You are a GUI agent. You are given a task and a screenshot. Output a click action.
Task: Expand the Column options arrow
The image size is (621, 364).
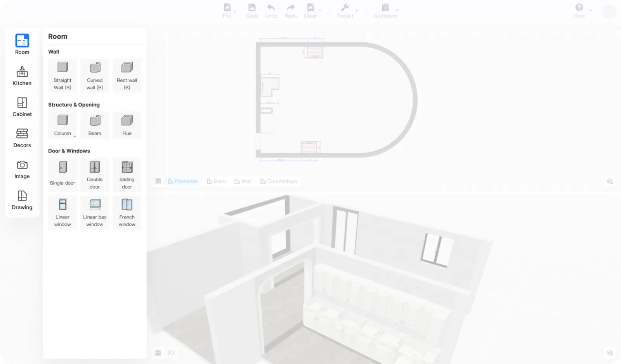point(75,136)
